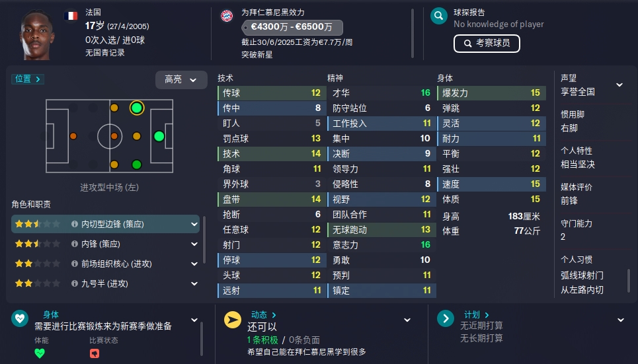This screenshot has width=638, height=364.
Task: Open the 高亮 highlight dropdown
Action: [181, 80]
